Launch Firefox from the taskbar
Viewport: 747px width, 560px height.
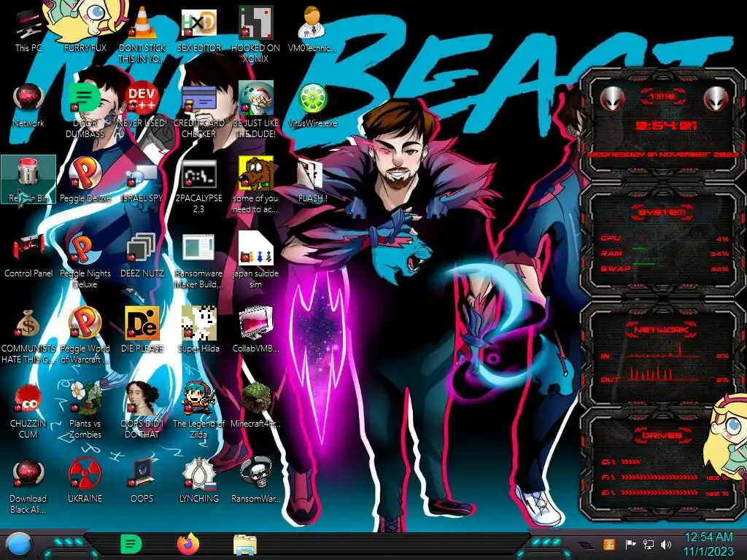coord(188,544)
